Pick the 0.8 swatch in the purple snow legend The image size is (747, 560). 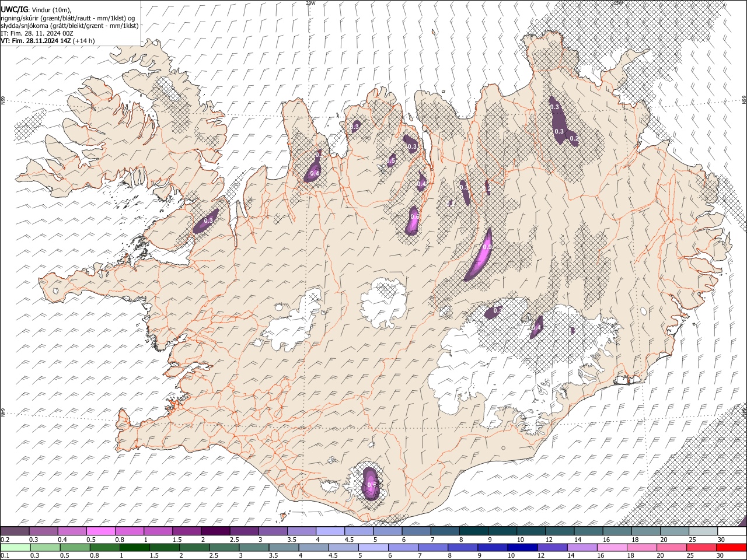(130, 531)
